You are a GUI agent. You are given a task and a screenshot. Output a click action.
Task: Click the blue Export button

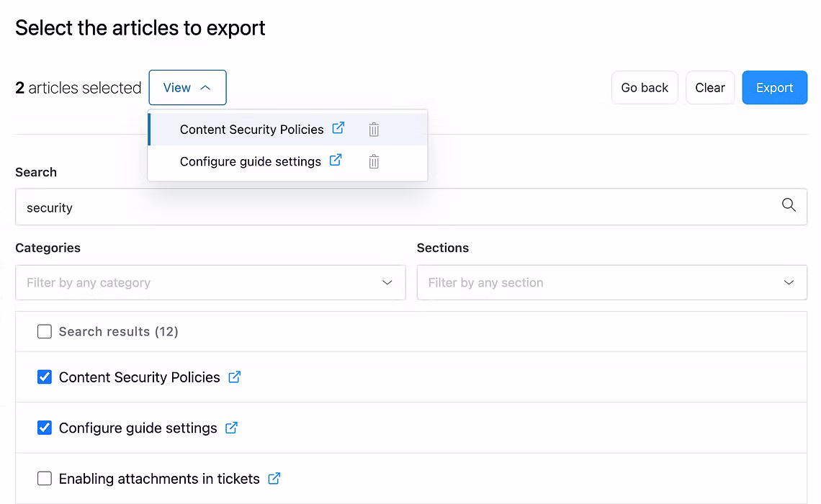click(x=774, y=87)
